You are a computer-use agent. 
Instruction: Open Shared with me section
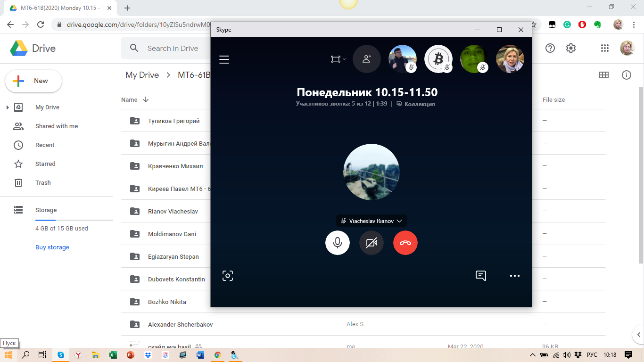[x=56, y=126]
